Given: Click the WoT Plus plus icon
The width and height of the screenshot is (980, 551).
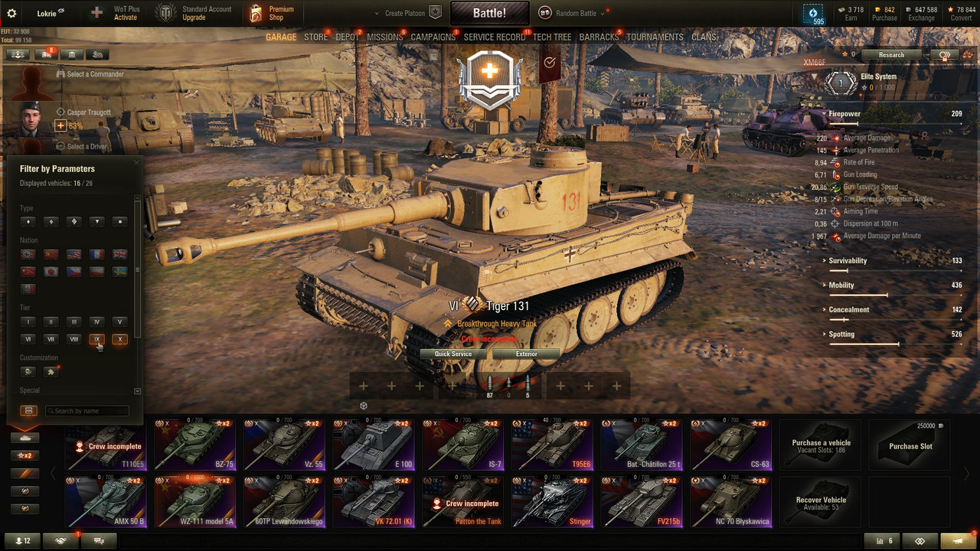Looking at the screenshot, I should pos(96,13).
